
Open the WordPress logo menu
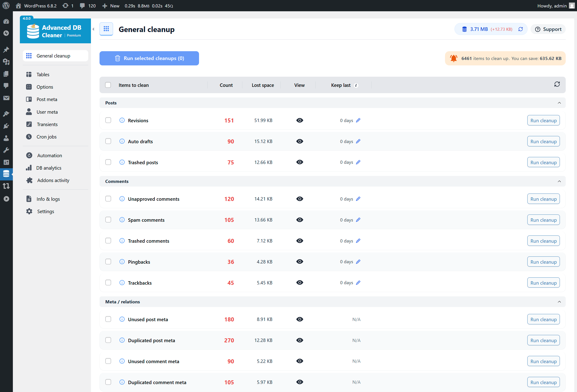pos(6,5)
